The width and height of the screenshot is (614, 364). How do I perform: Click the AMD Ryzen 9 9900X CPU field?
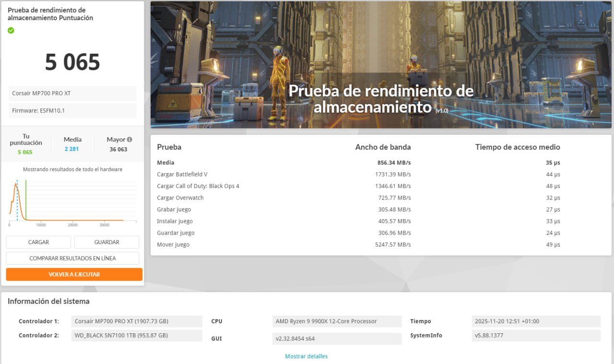point(336,321)
